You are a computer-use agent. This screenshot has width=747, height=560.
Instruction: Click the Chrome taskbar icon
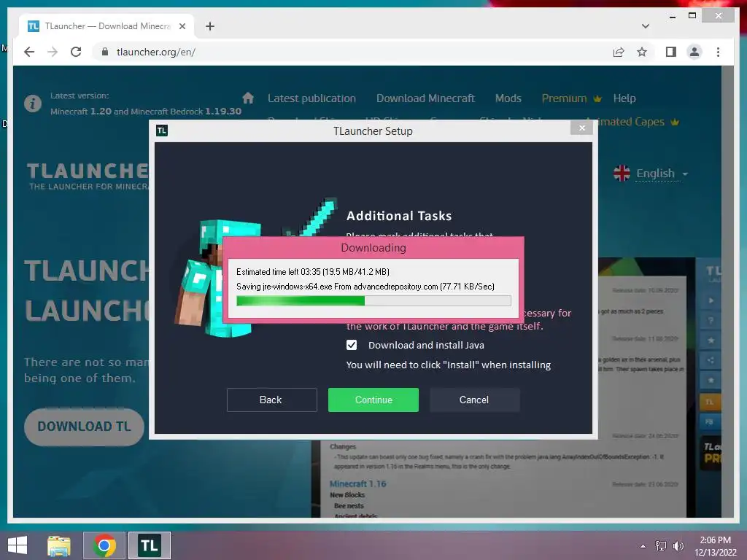pyautogui.click(x=104, y=545)
